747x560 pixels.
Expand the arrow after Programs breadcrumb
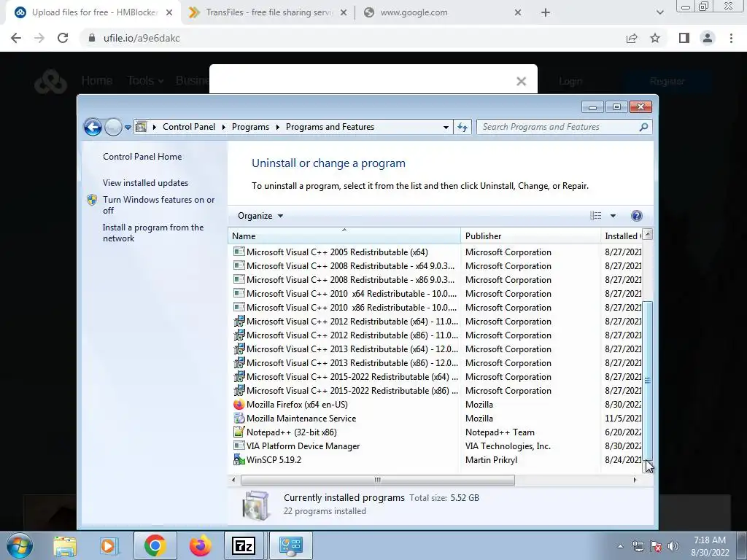(277, 127)
